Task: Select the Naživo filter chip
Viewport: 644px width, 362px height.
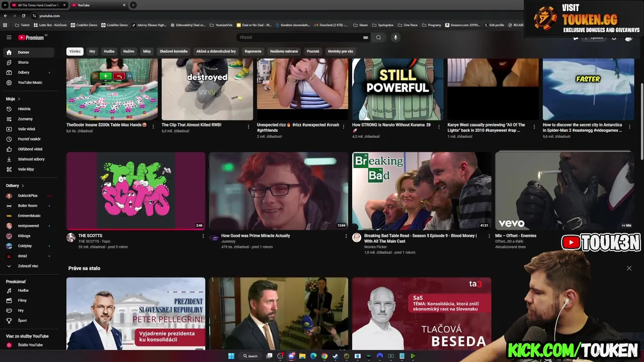Action: coord(129,51)
